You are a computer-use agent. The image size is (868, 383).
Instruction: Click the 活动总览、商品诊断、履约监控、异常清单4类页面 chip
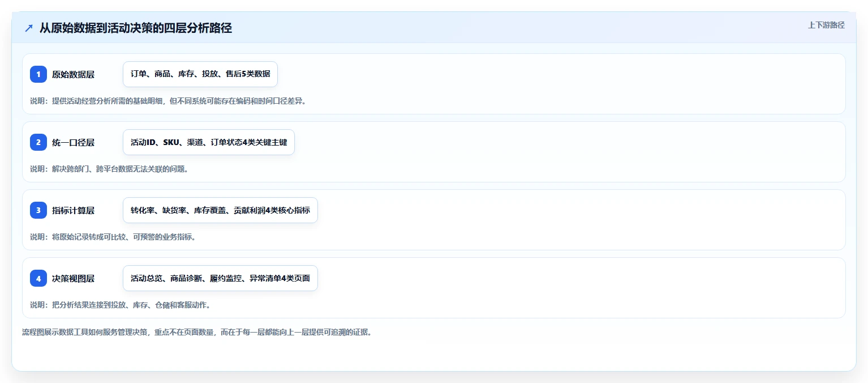coord(220,278)
